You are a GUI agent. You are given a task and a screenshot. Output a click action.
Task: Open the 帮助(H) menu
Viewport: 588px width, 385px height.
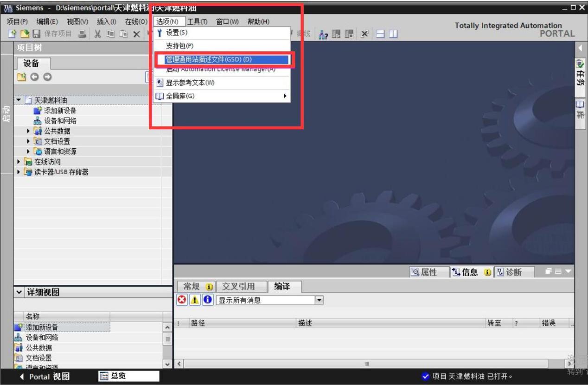258,22
